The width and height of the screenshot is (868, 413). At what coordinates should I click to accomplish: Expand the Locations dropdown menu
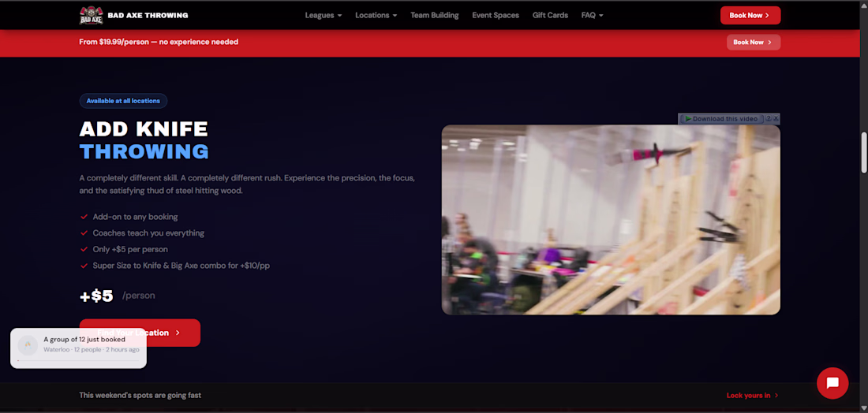tap(376, 16)
